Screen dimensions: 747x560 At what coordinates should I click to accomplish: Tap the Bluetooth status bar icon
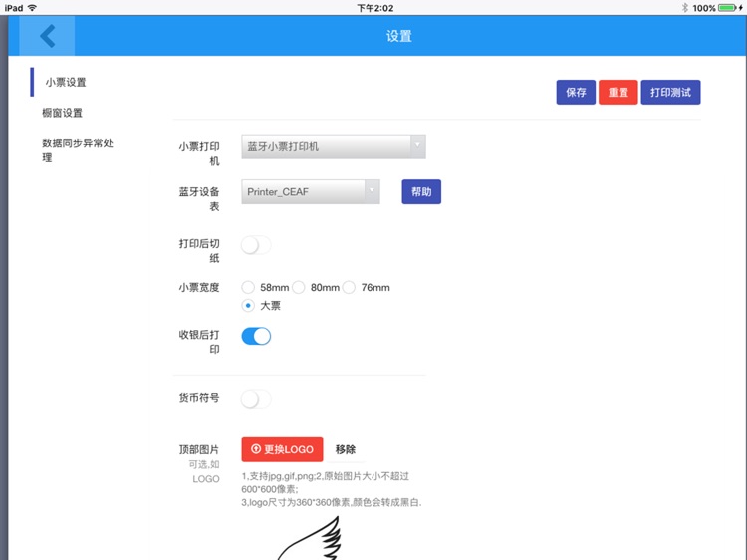(x=684, y=8)
